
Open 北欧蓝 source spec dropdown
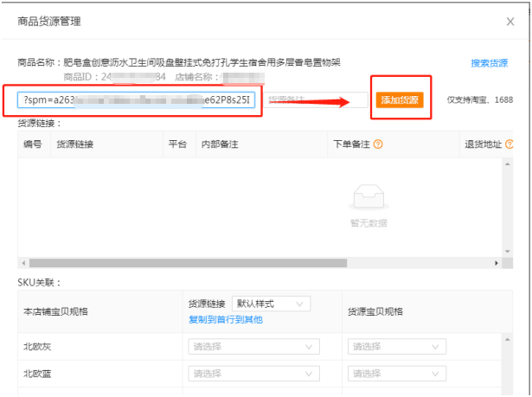[397, 375]
